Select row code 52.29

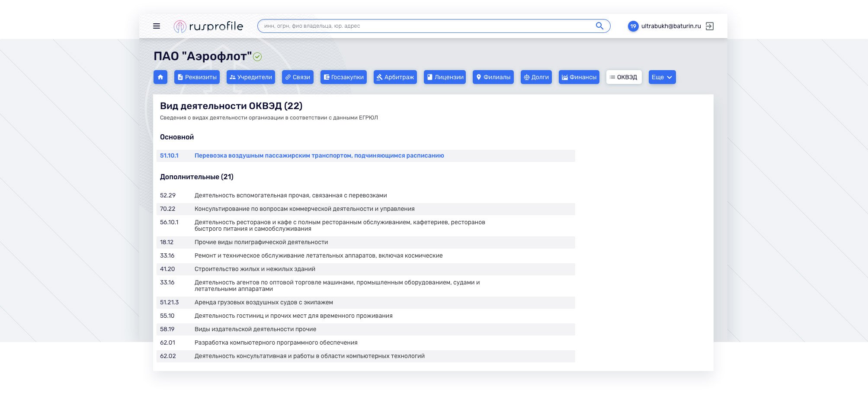(168, 195)
